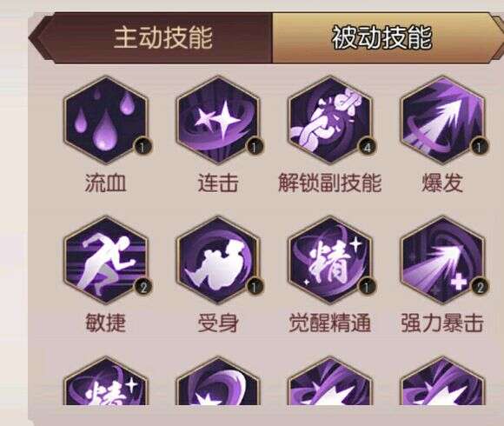Select the 连击 sparkle skill icon

(218, 120)
